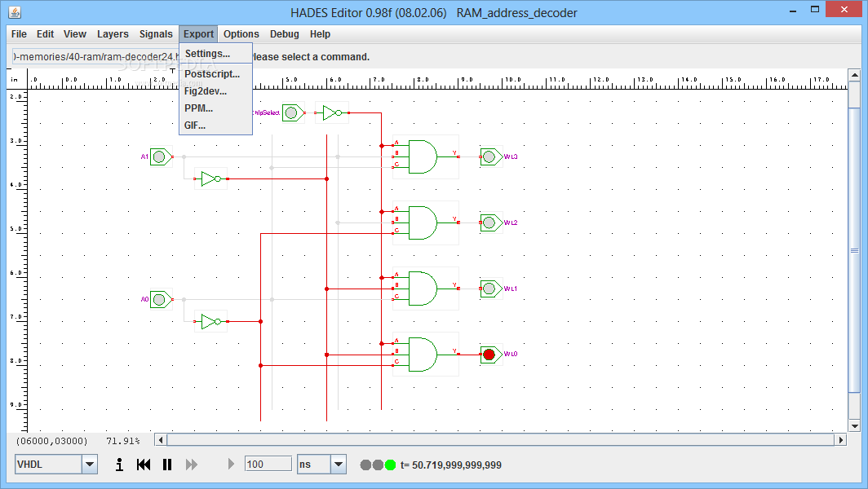Image resolution: width=868 pixels, height=489 pixels.
Task: Click the Java icon in the title bar
Action: (x=15, y=11)
